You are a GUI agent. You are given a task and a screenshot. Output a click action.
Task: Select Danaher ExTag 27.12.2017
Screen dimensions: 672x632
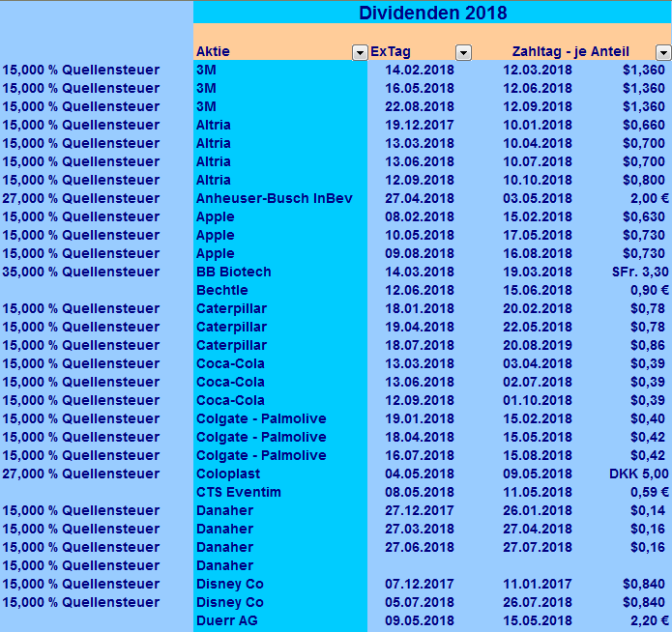pos(419,510)
